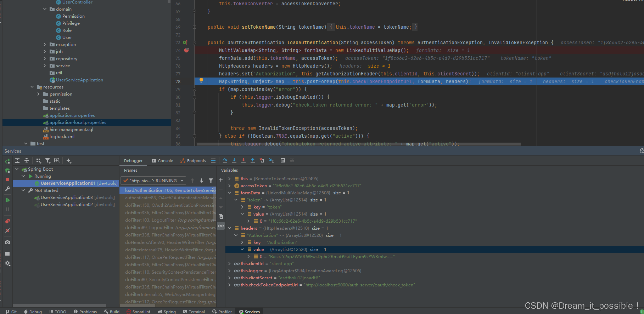Open the Terminal tool window tab
The image size is (644, 314).
[x=194, y=312]
